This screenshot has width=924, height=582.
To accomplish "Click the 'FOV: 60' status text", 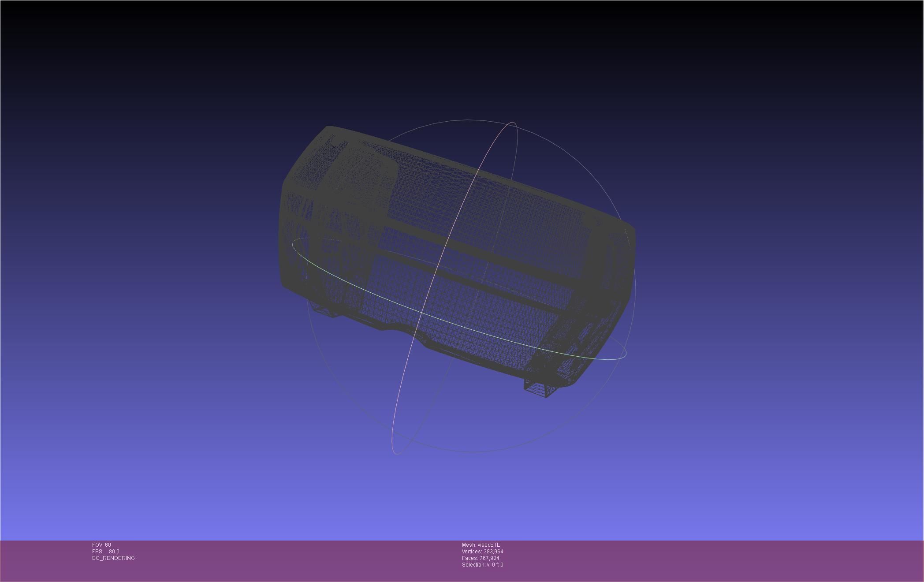I will (101, 545).
